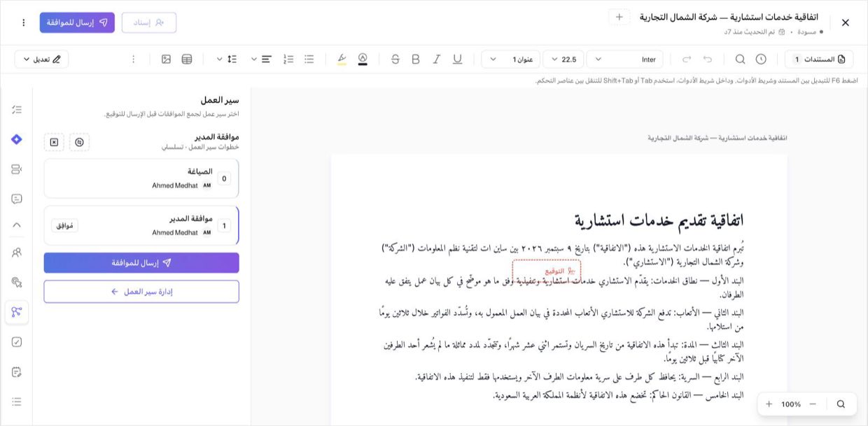Open the line spacing dropdown

coord(225,59)
